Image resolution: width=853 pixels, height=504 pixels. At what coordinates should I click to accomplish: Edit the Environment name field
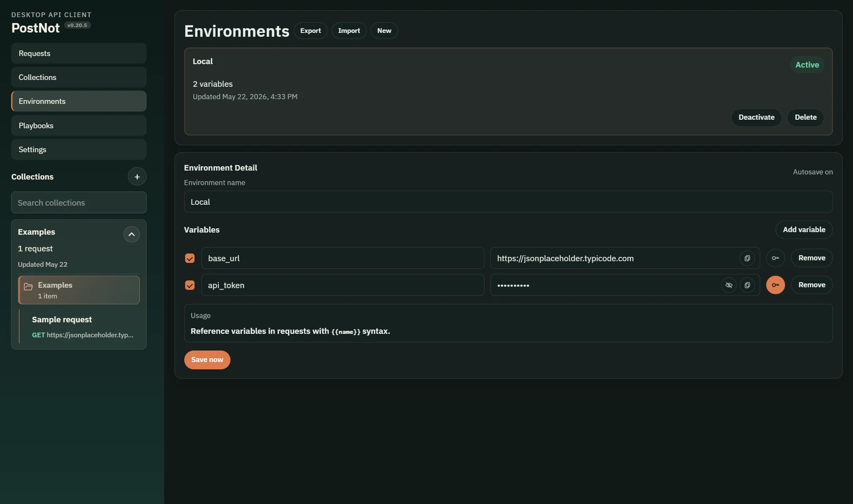pos(508,202)
